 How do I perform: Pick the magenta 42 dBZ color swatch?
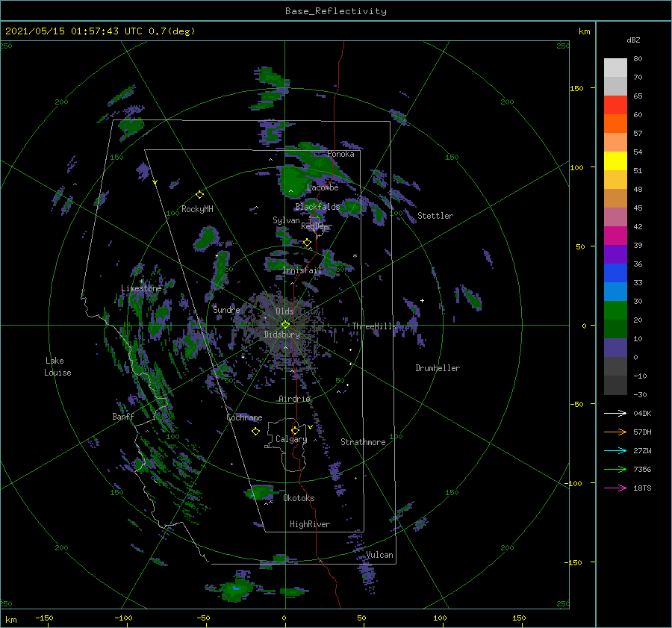pyautogui.click(x=615, y=235)
